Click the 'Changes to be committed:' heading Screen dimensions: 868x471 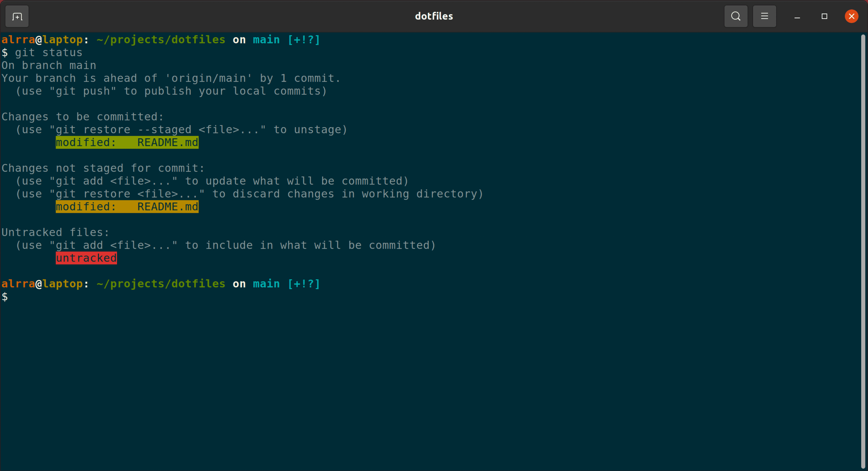coord(83,117)
